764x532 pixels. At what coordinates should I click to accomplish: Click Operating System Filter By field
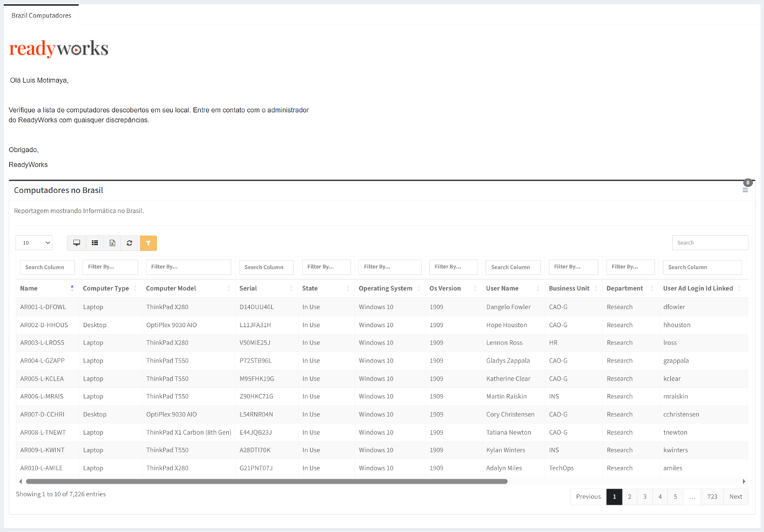[390, 267]
